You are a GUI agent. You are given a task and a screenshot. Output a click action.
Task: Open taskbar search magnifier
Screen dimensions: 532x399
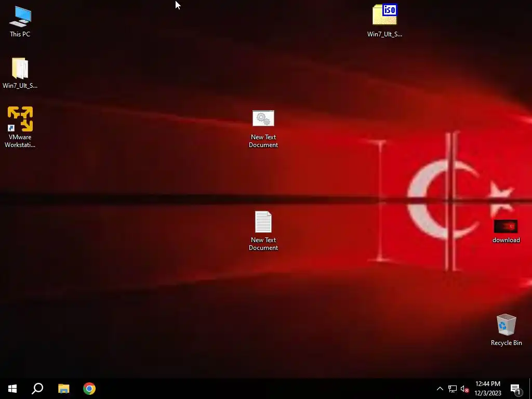tap(37, 389)
